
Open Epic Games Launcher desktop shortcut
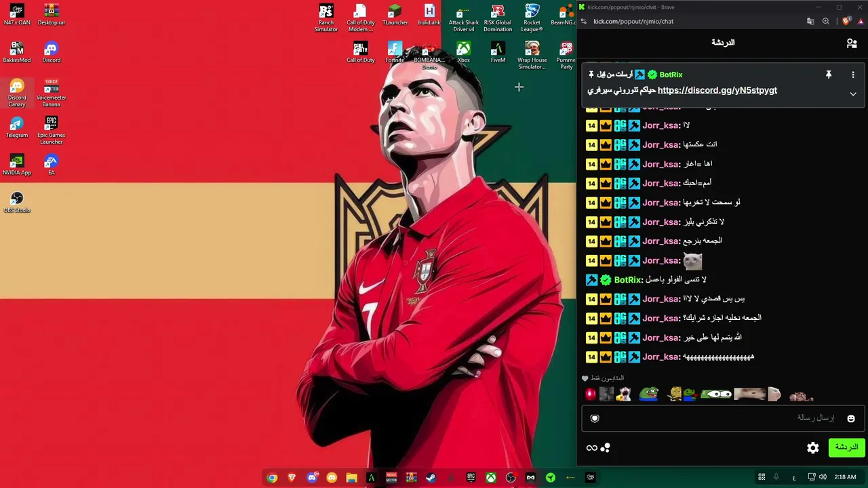tap(52, 130)
